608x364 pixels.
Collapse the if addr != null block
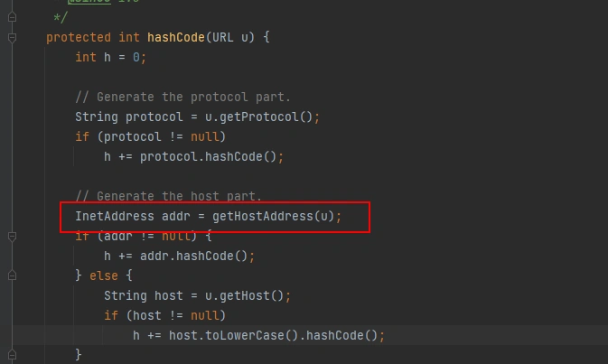(12, 236)
